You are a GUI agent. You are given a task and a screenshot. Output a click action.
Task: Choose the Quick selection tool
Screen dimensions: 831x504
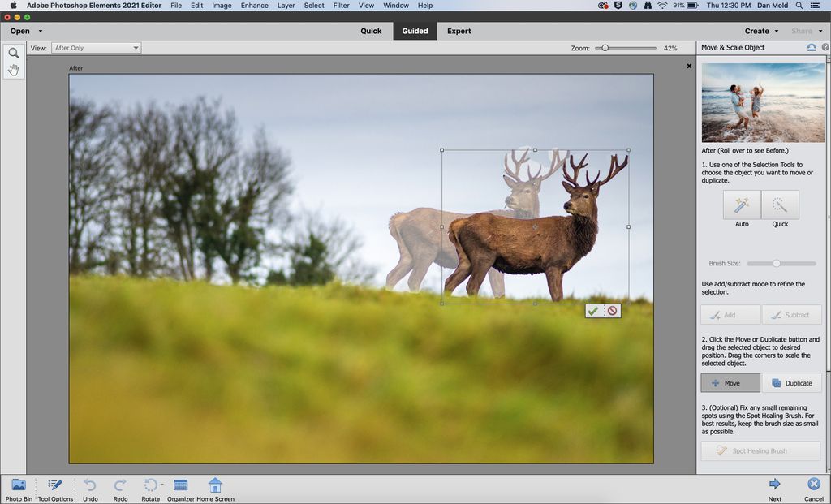(x=780, y=205)
